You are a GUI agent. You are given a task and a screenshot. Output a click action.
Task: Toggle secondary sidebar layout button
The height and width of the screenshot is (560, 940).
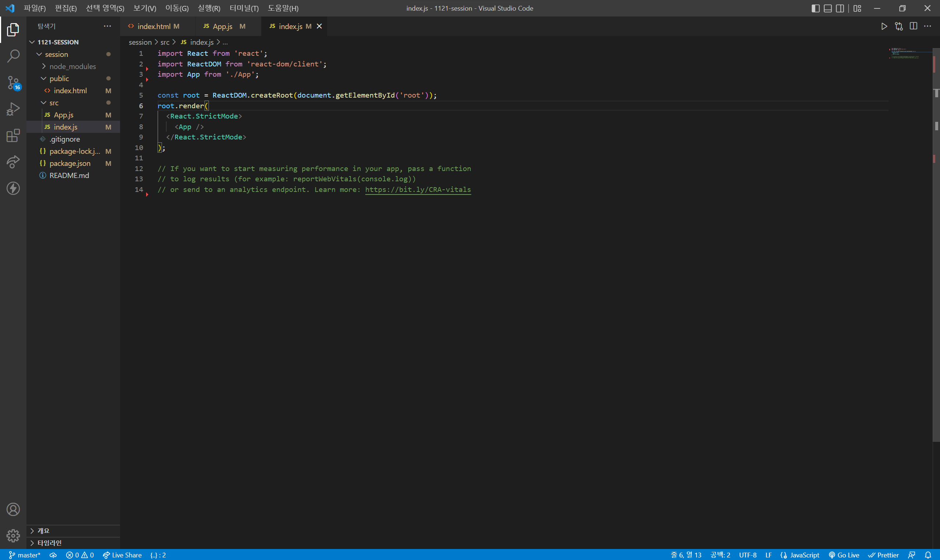point(840,8)
